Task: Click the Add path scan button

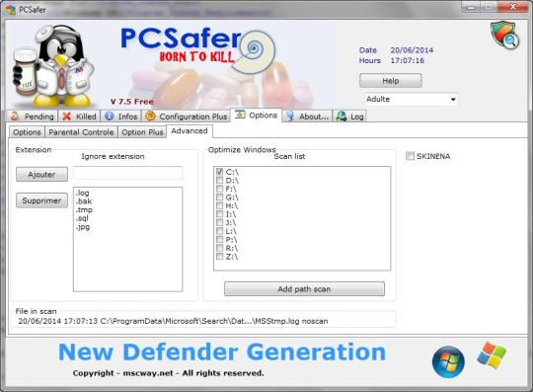Action: coord(304,289)
